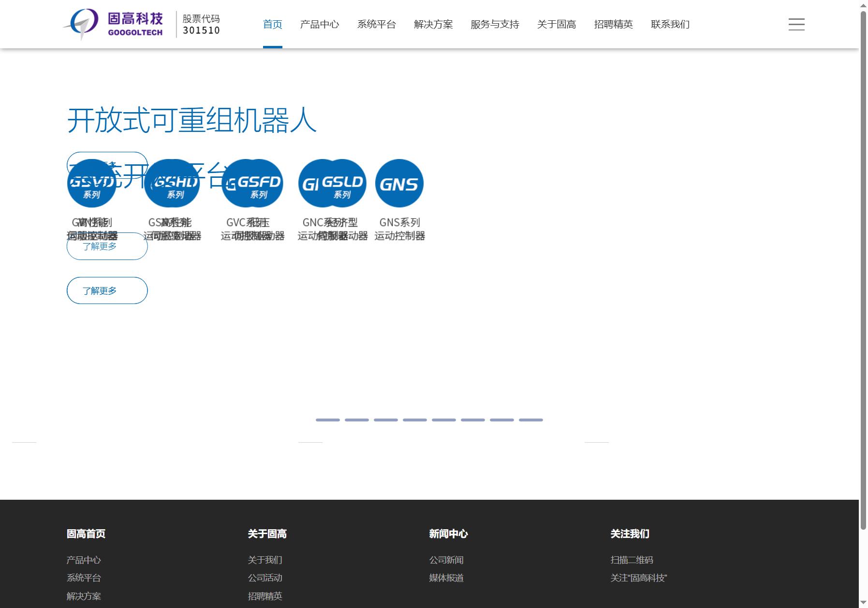This screenshot has height=608, width=868.
Task: Open the hamburger menu icon
Action: pos(796,24)
